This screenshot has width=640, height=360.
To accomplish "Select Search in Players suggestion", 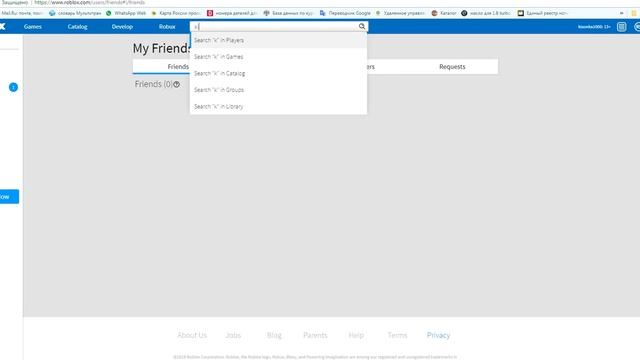I will [278, 40].
